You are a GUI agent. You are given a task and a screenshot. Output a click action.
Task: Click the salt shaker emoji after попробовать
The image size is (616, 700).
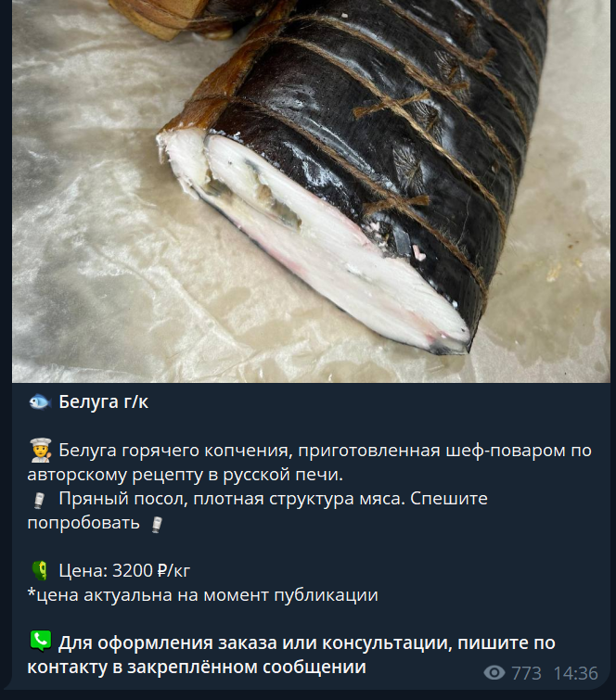pos(157,524)
